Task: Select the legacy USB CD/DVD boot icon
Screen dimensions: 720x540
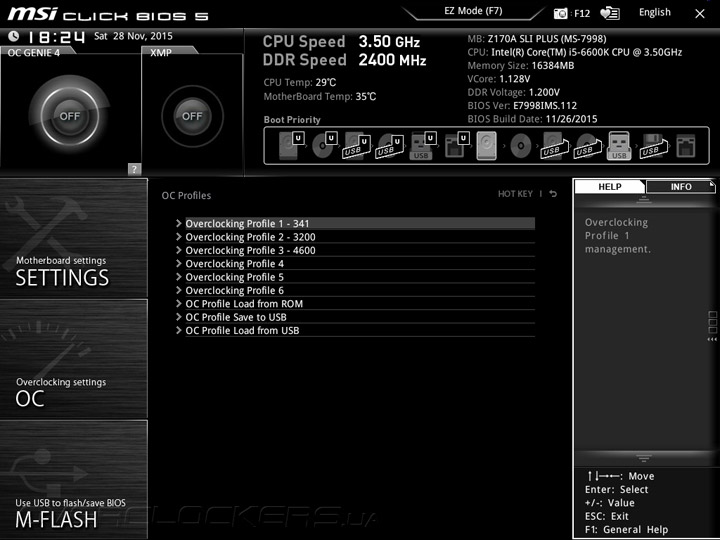Action: click(x=588, y=146)
